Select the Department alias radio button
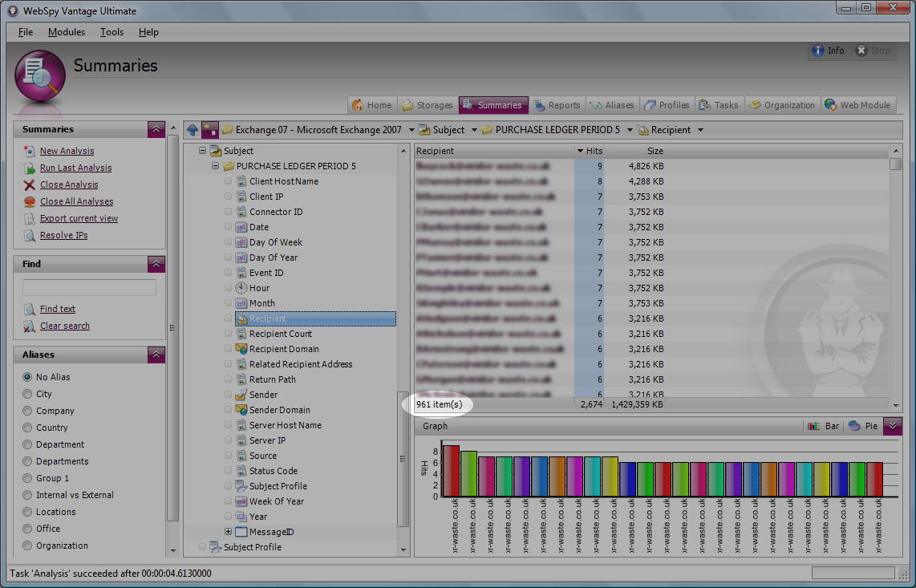 [27, 444]
